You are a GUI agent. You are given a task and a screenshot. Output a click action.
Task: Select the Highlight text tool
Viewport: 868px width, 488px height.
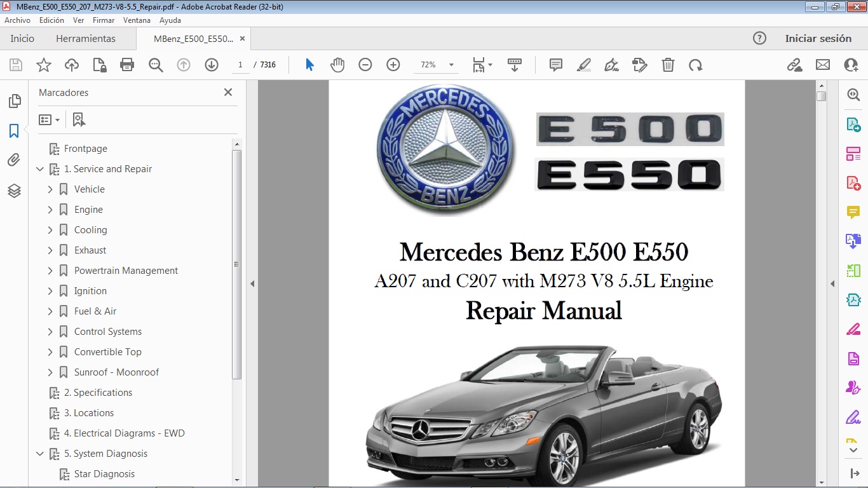(583, 64)
